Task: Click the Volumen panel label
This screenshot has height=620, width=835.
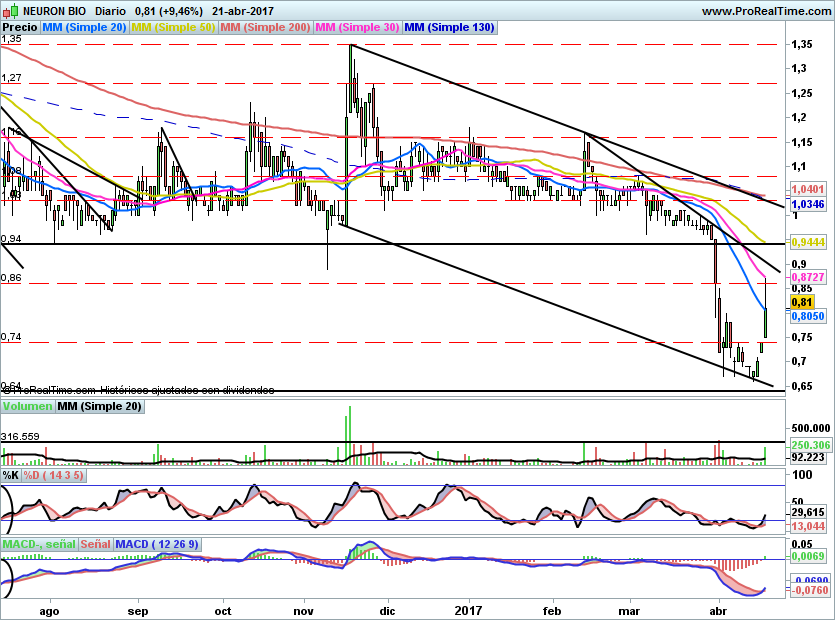Action: [x=27, y=407]
